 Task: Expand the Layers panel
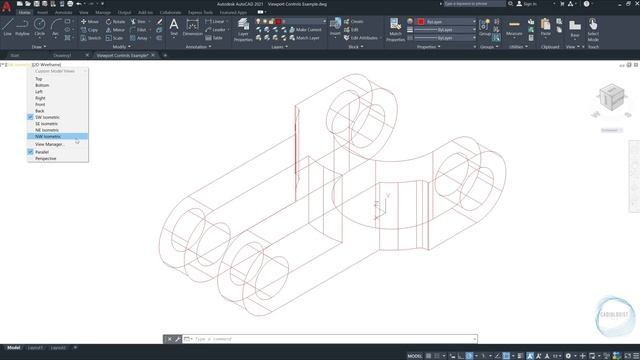click(x=280, y=47)
